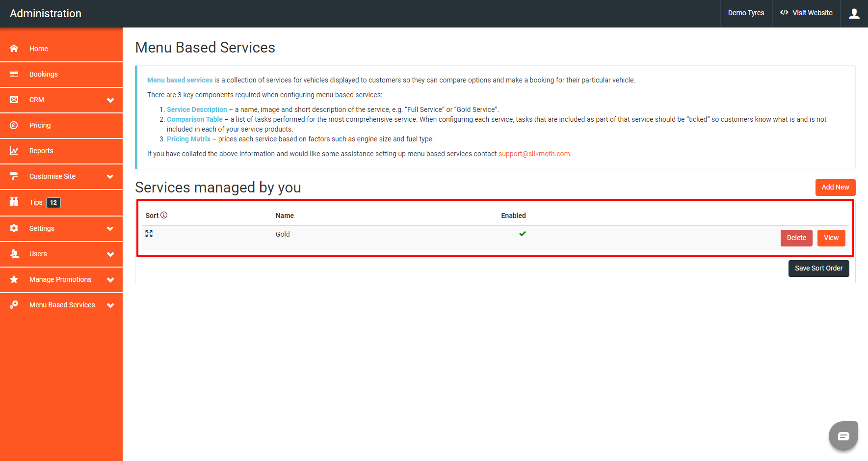The height and width of the screenshot is (461, 868).
Task: Expand the Settings section
Action: 61,228
